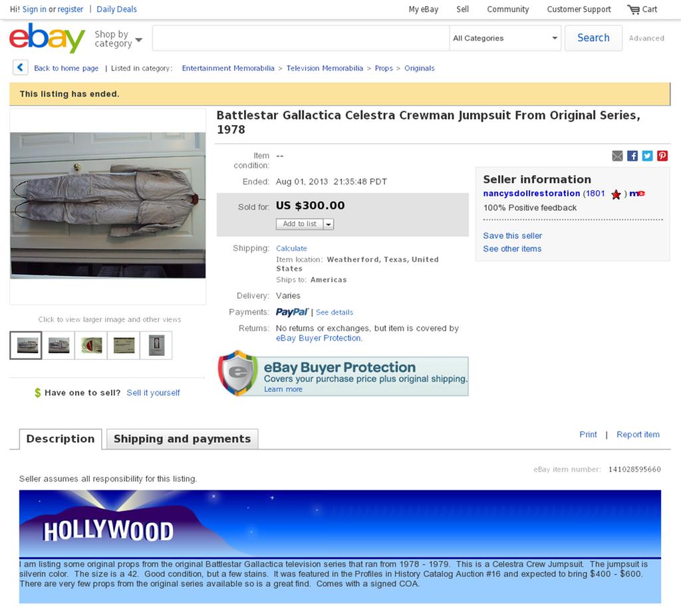Share listing by email icon
This screenshot has height=616, width=681.
coord(617,156)
